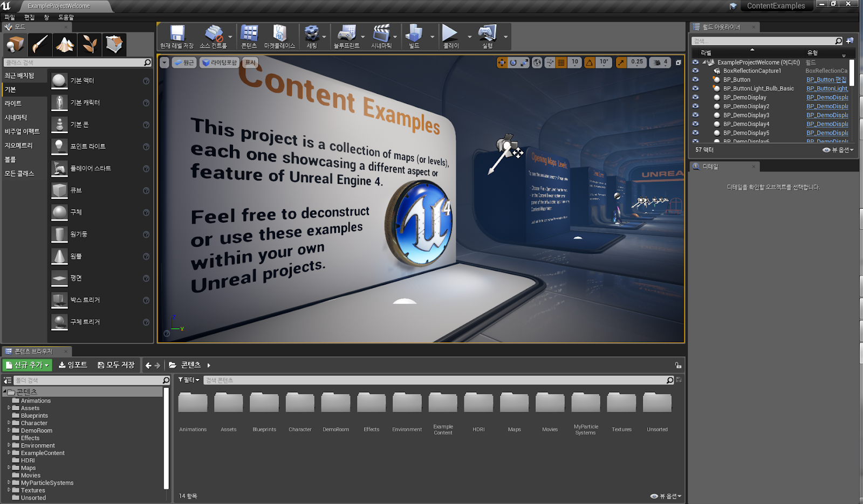
Task: Open the BP_Button 편집 edit link
Action: [x=826, y=79]
